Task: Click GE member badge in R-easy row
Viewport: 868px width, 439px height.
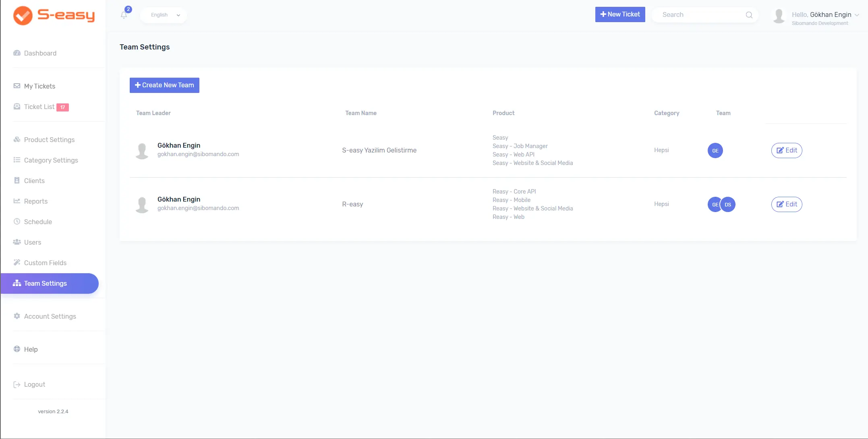Action: pos(715,204)
